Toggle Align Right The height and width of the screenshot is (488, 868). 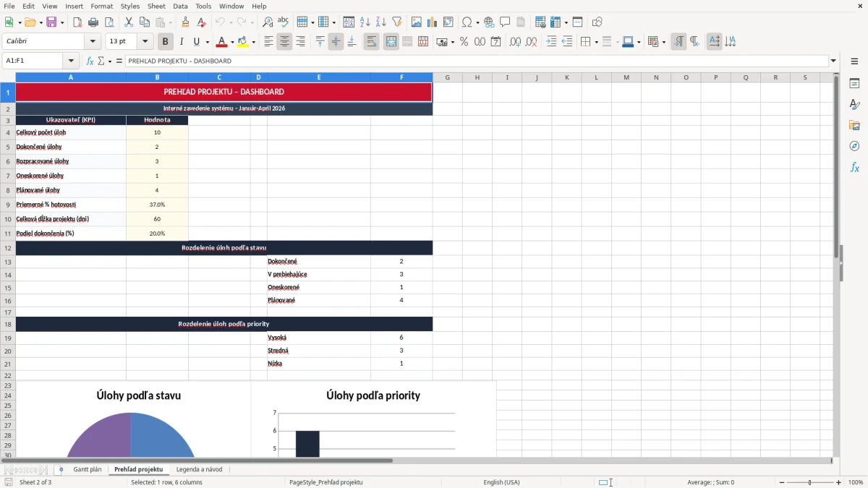point(300,42)
